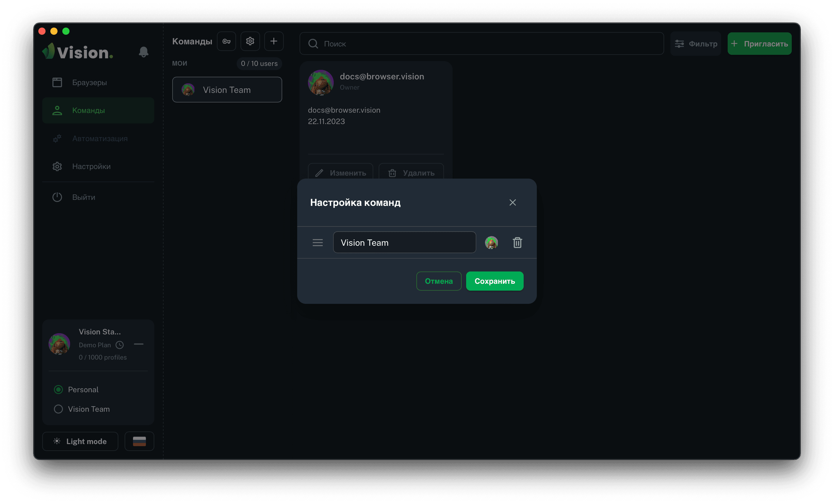Screen dimensions: 834x504
Task: Select the Personal workspace radio
Action: coord(58,390)
